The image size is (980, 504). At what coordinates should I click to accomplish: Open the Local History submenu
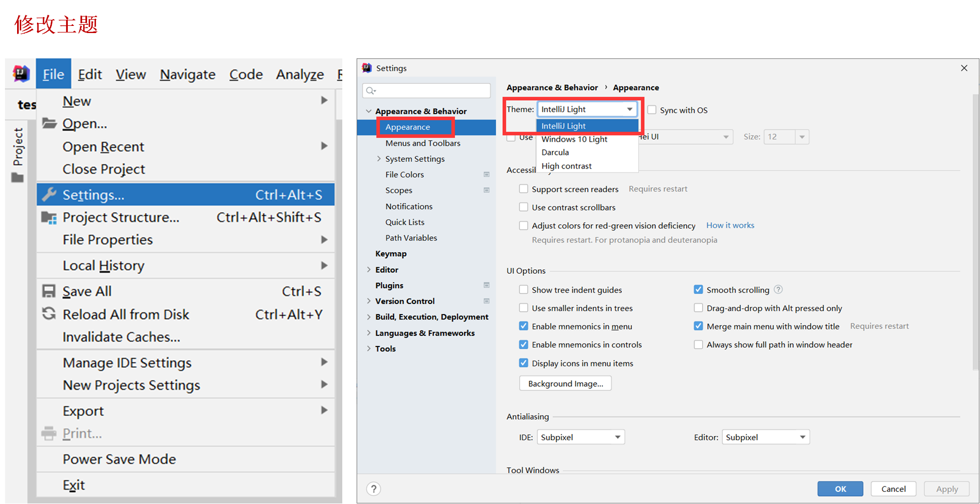point(186,265)
